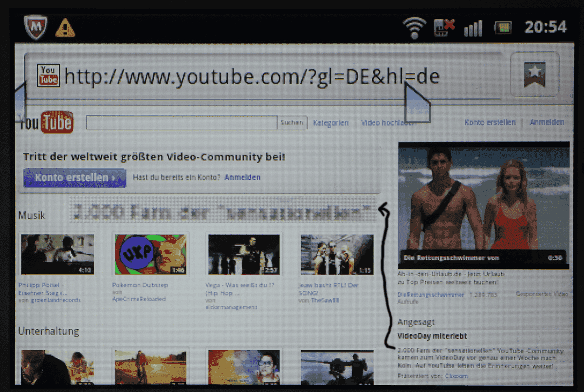584x392 pixels.
Task: Click the YouTube logo on the page
Action: tap(46, 122)
